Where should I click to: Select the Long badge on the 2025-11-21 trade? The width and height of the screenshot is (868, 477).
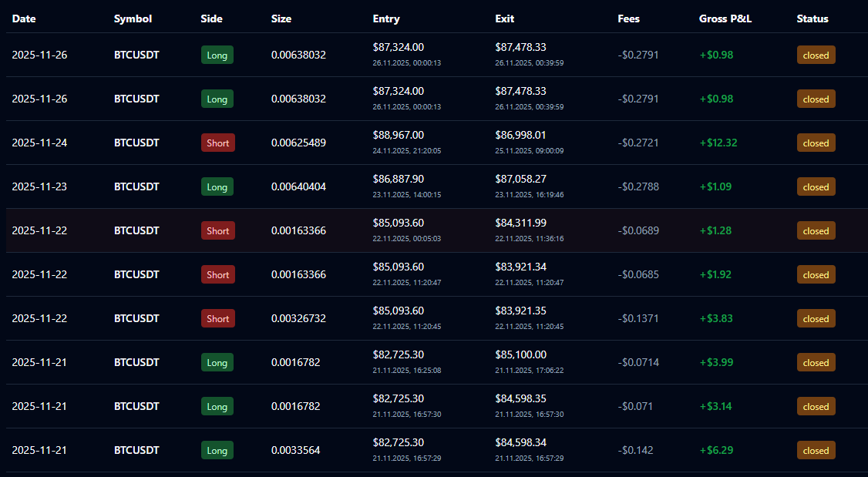(x=217, y=362)
